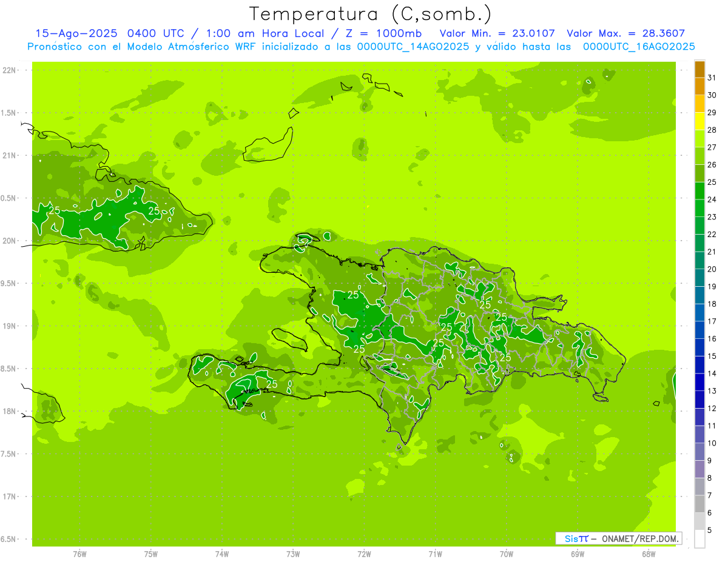Click the "Valor Min. = 23.0107" readout
Image resolution: width=728 pixels, height=562 pixels.
point(497,33)
